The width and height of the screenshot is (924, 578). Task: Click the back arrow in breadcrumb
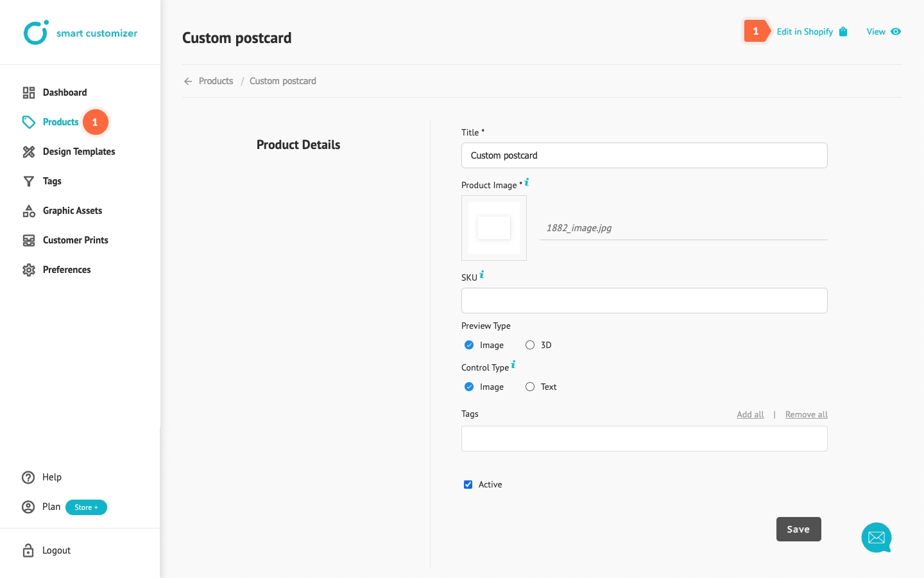(x=188, y=82)
